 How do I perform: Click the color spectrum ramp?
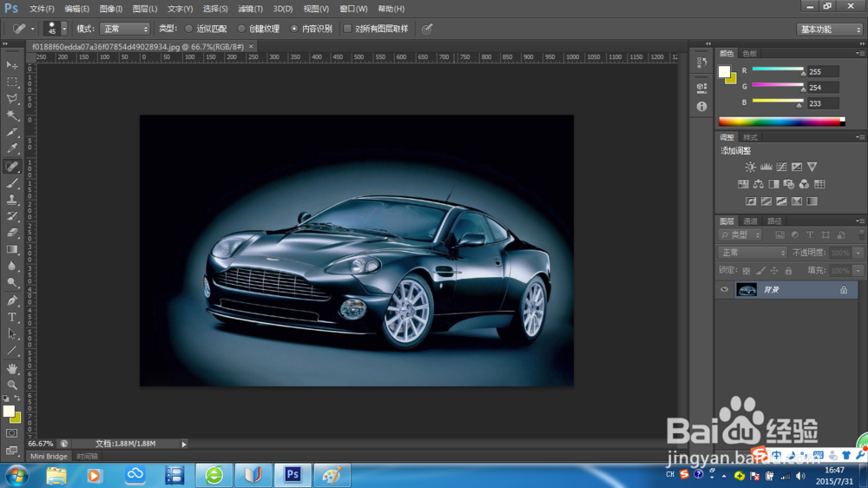(x=782, y=122)
